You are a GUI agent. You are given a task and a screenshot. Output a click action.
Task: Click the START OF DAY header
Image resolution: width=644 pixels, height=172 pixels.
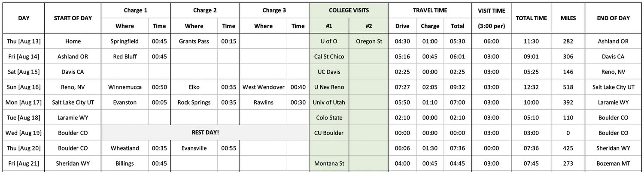click(x=73, y=18)
